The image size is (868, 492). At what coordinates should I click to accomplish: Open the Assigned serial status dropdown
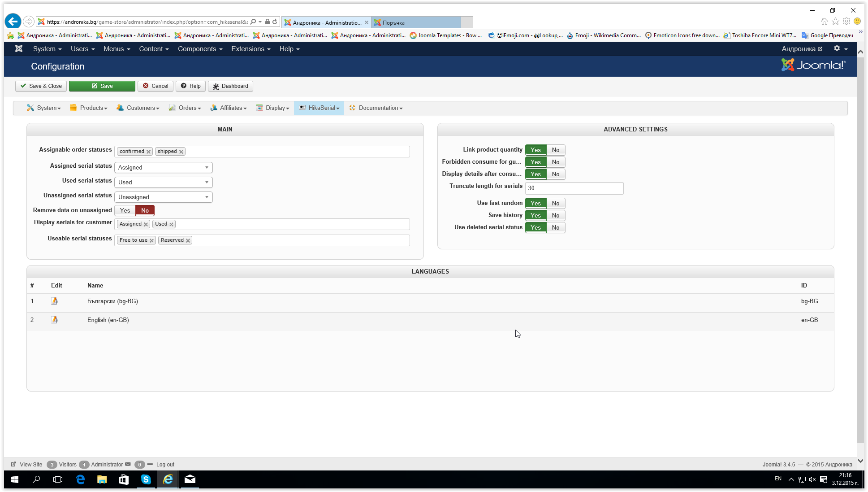(x=163, y=167)
